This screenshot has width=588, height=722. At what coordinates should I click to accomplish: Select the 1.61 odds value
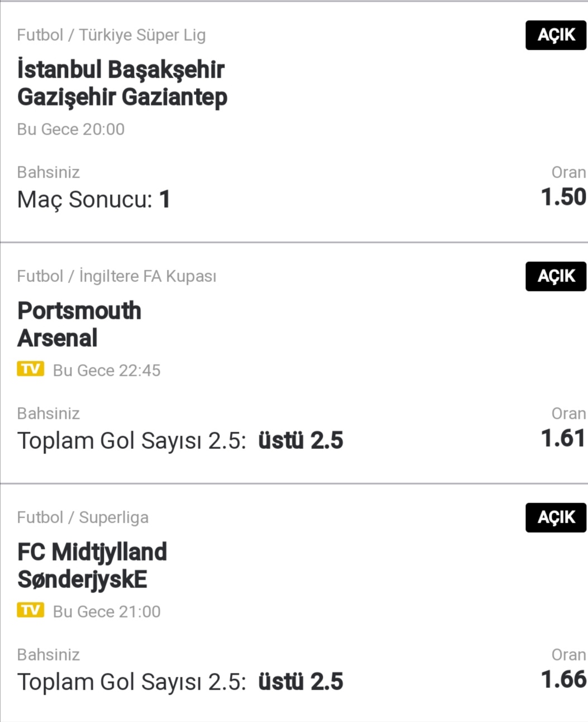coord(563,438)
